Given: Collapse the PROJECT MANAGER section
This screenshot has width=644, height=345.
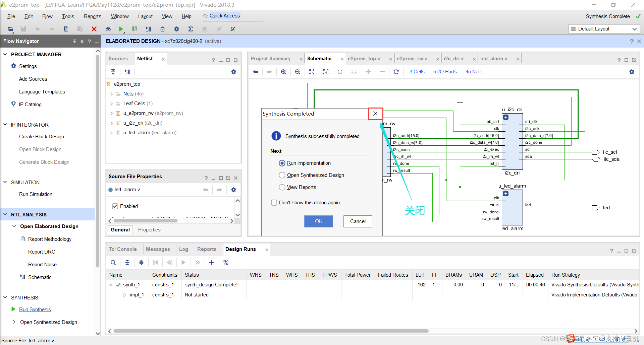Looking at the screenshot, I should tap(5, 54).
